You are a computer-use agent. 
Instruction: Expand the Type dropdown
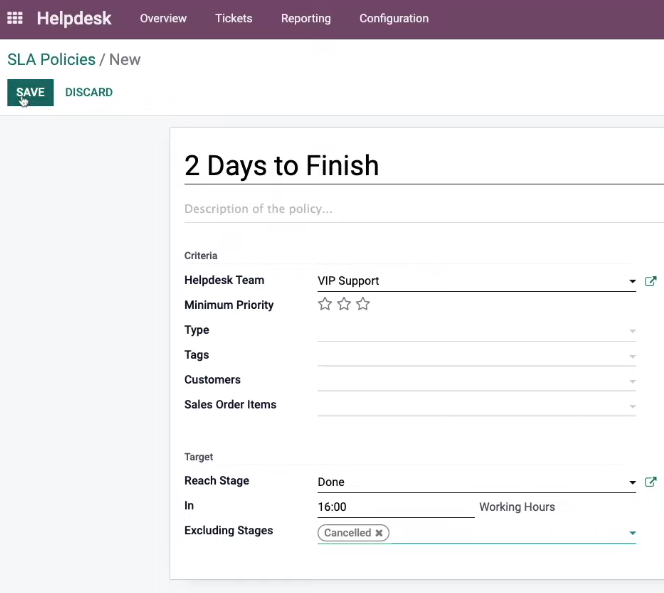click(476, 330)
